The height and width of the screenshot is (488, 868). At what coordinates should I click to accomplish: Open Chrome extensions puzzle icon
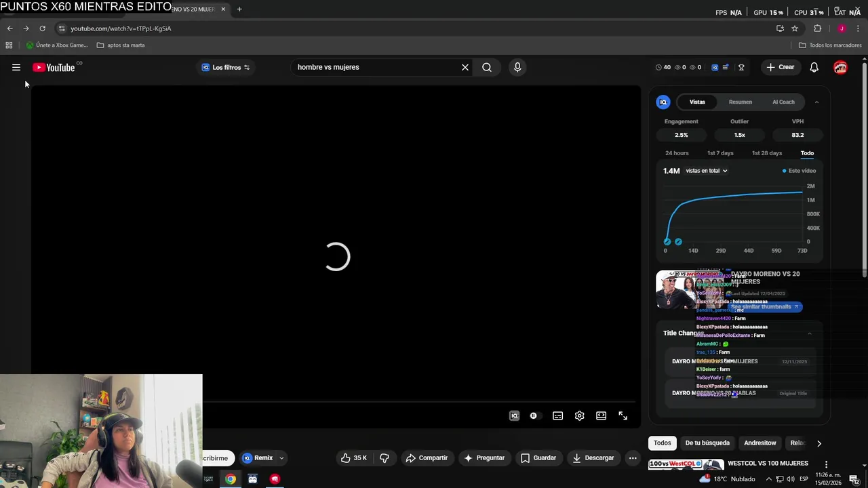click(x=817, y=28)
